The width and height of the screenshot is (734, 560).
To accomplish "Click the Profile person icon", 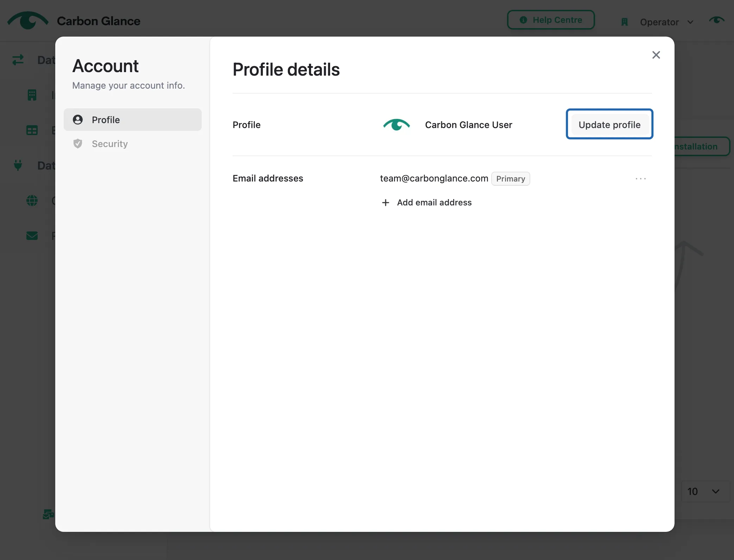I will coord(78,120).
